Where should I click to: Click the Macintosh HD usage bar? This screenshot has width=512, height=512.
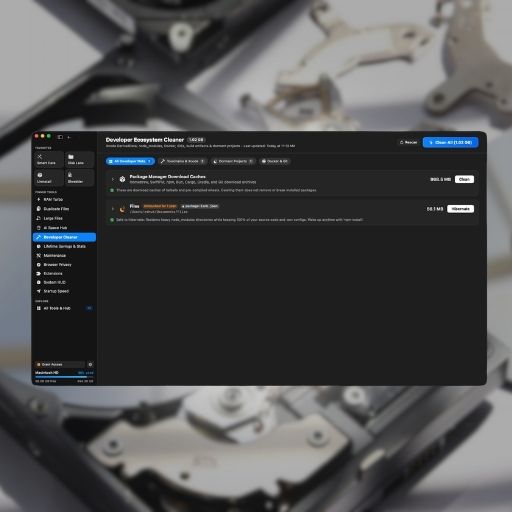coord(64,377)
